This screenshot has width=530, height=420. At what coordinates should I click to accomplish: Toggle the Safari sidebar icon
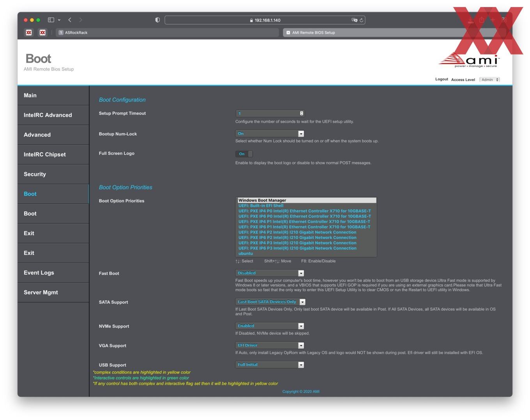coord(51,20)
